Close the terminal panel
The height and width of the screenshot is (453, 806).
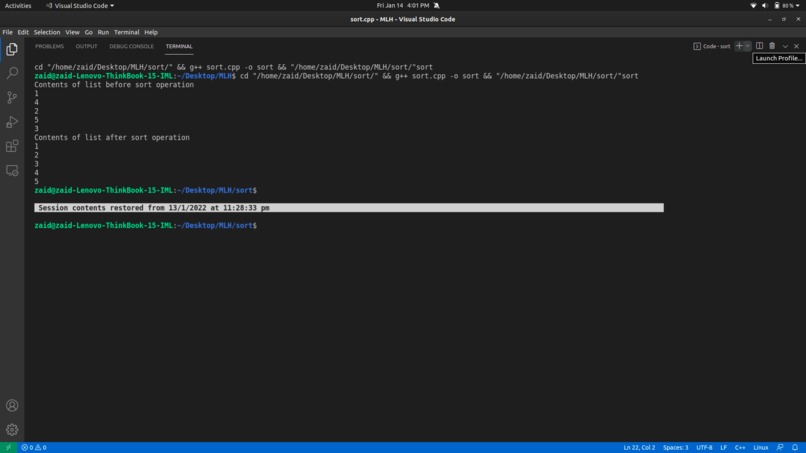click(x=796, y=46)
